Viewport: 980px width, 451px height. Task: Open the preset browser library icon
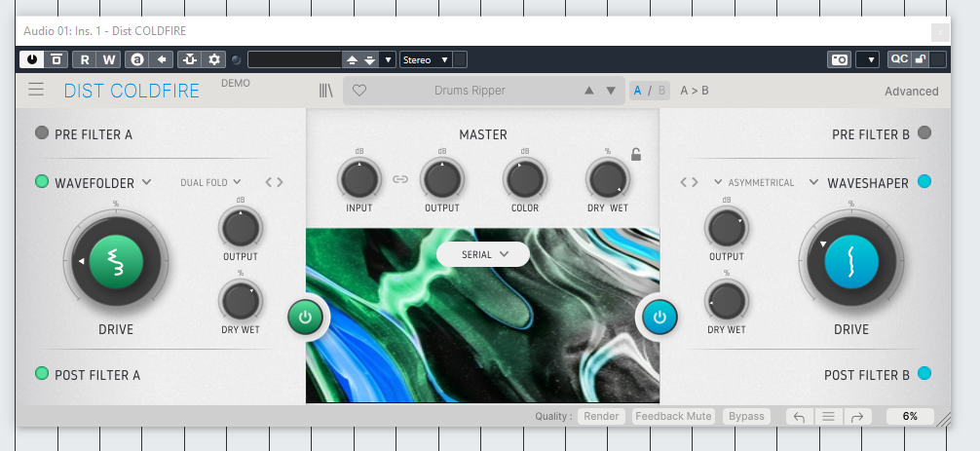click(x=325, y=91)
